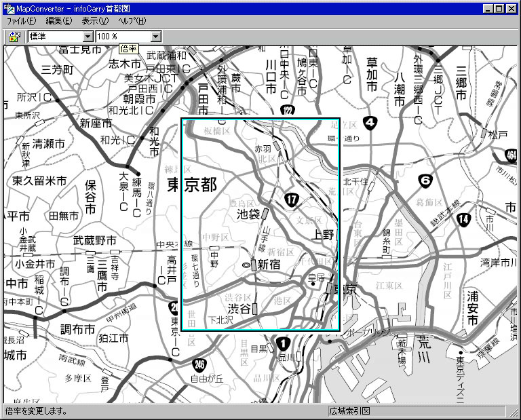The image size is (521, 420).
Task: Select the route 4 highway marker
Action: (x=369, y=123)
